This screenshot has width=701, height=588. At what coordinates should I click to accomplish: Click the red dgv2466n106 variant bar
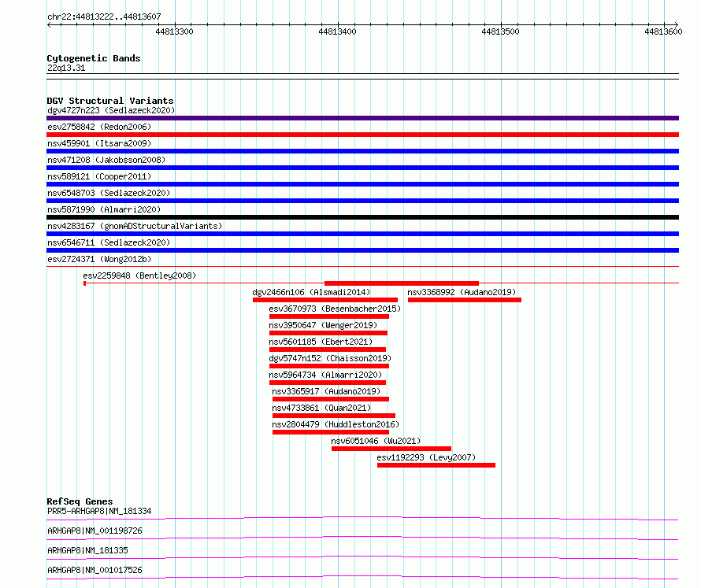click(325, 300)
